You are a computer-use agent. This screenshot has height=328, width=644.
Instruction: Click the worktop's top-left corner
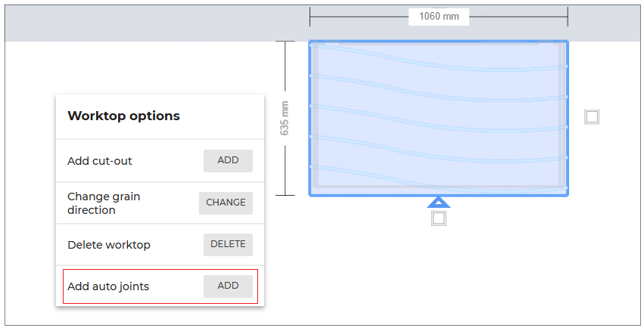(311, 42)
